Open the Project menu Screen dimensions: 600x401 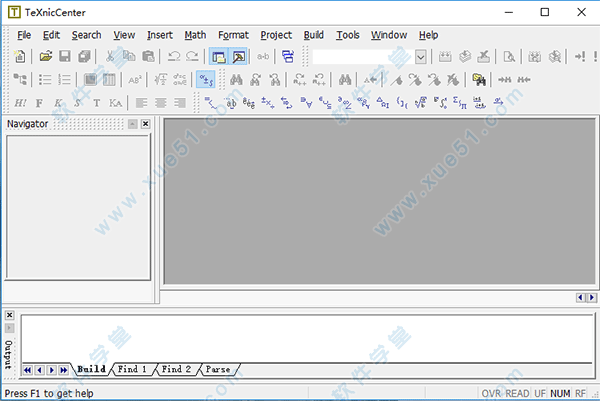pyautogui.click(x=276, y=35)
